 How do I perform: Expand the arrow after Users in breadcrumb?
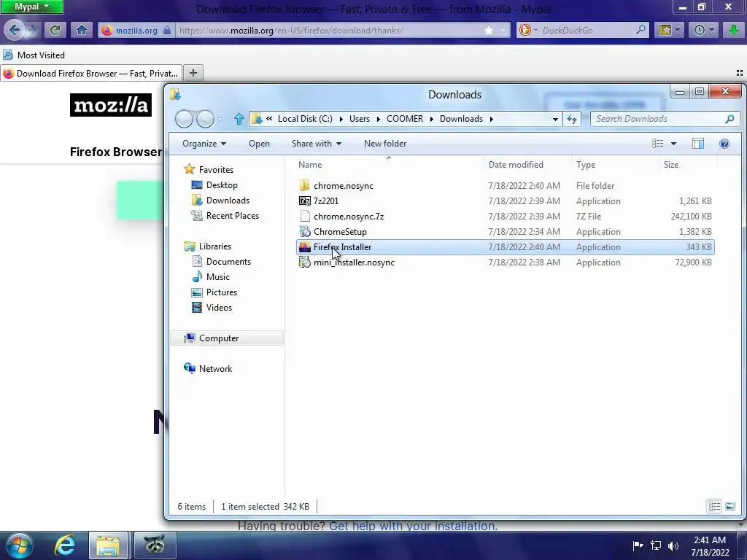tap(379, 119)
